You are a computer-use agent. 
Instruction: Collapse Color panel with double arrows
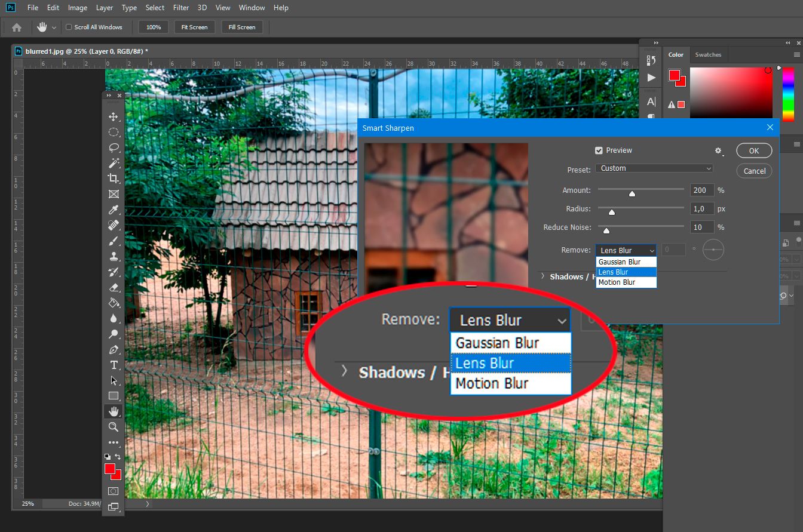tap(788, 43)
